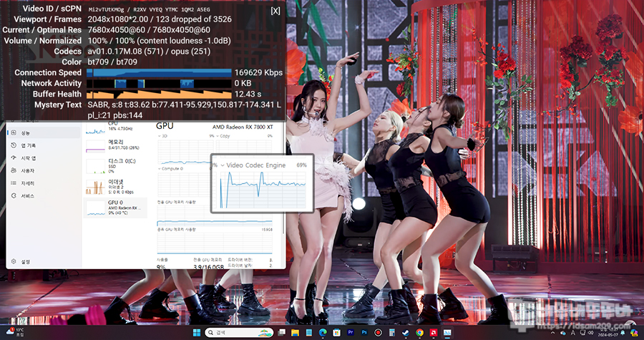Image resolution: width=644 pixels, height=340 pixels.
Task: Switch to the 앱 기록 tab label
Action: [x=29, y=146]
